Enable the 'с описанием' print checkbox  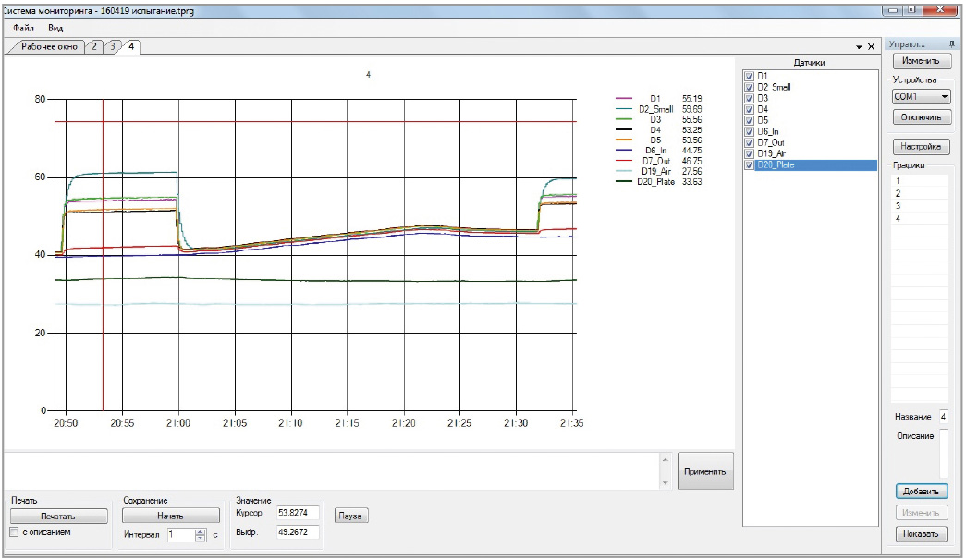click(14, 531)
